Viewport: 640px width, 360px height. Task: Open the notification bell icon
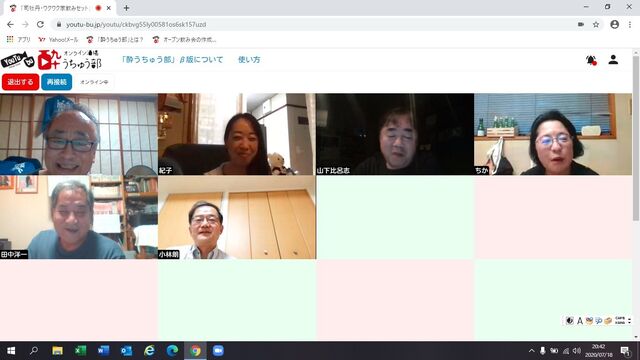pyautogui.click(x=591, y=60)
